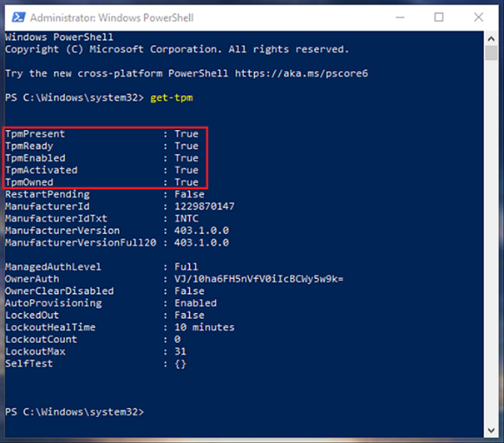Click the 'Administrator: Windows PowerShell' title text
Viewport: 504px width, 443px height.
click(x=112, y=17)
